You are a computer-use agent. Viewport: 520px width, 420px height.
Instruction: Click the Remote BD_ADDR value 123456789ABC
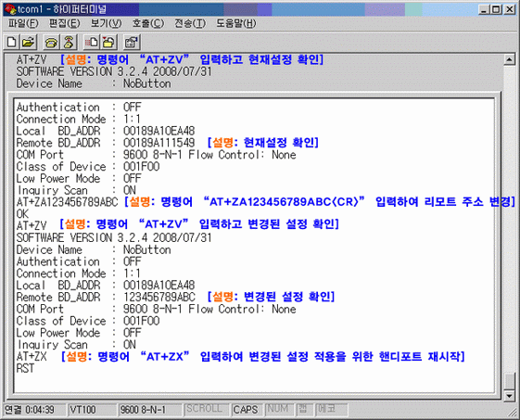tap(159, 297)
